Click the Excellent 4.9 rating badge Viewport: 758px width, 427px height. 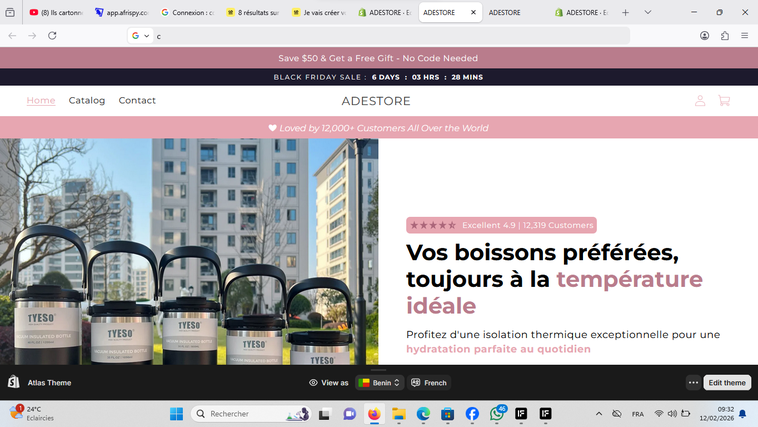coord(501,225)
